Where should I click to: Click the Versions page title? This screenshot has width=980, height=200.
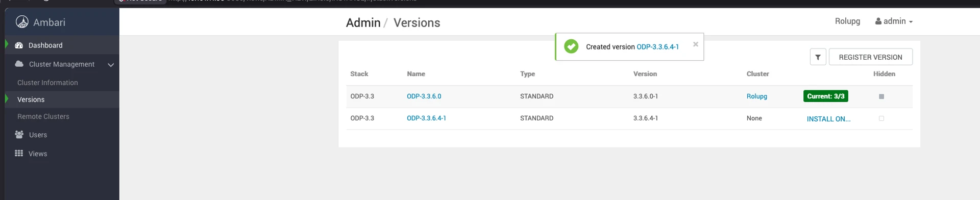416,23
